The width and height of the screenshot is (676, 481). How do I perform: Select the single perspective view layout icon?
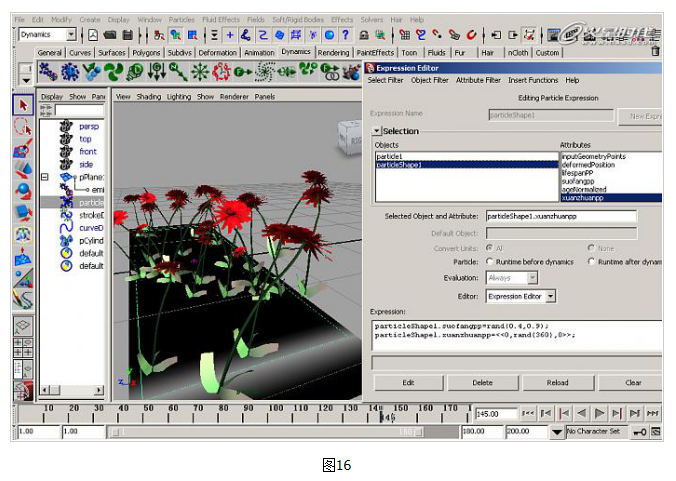[23, 325]
